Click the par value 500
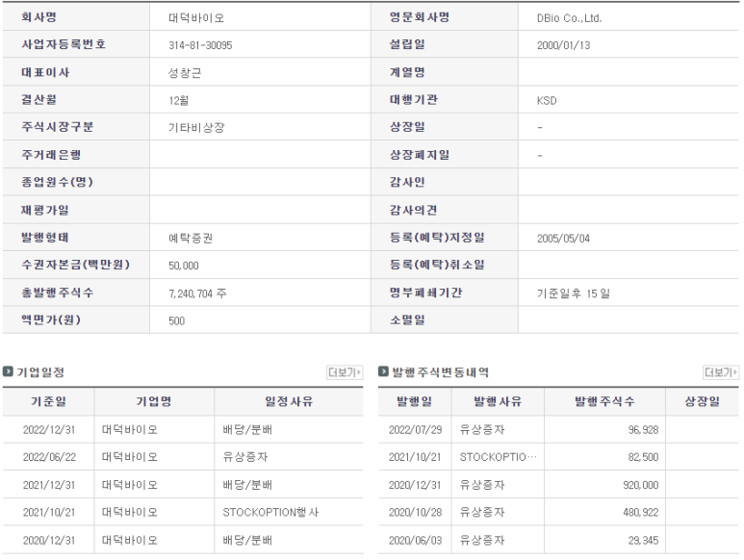 point(176,321)
